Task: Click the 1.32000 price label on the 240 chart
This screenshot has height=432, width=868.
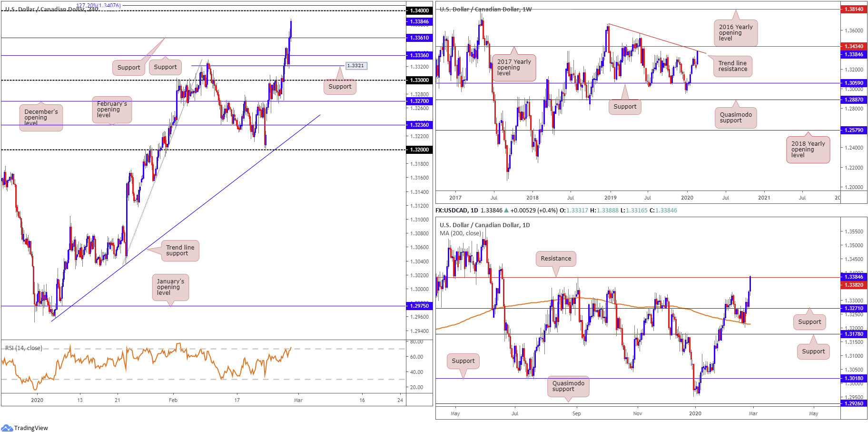Action: tap(419, 150)
